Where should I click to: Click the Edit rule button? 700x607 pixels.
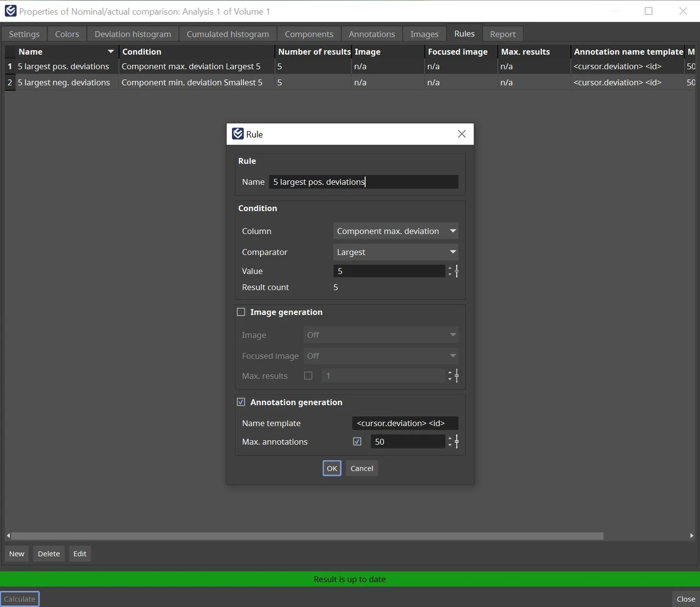coord(80,553)
